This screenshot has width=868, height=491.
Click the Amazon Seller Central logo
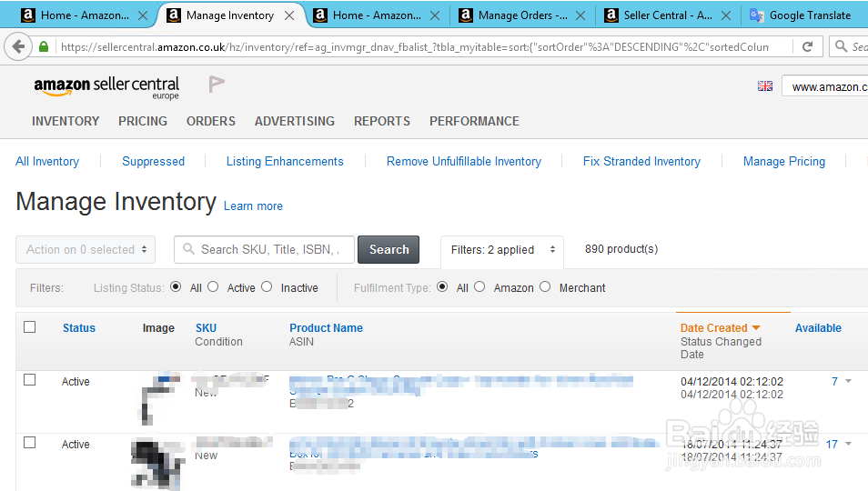pyautogui.click(x=106, y=86)
